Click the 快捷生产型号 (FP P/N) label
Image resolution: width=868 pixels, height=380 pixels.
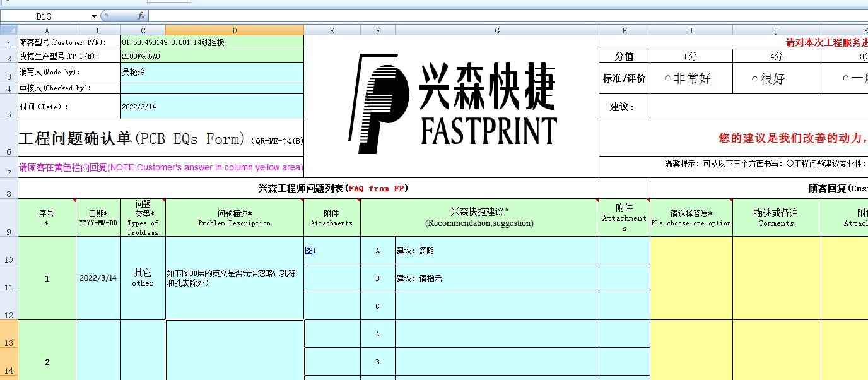[x=69, y=56]
